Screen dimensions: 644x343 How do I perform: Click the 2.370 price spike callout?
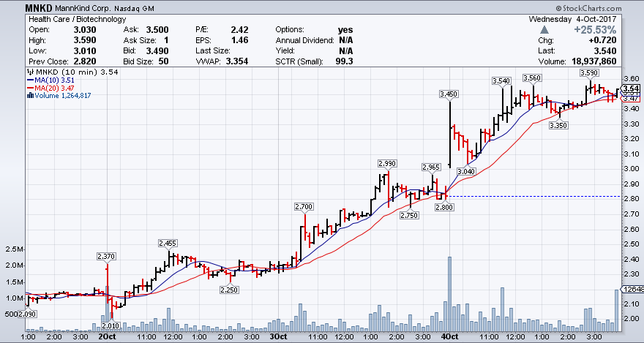tap(106, 256)
